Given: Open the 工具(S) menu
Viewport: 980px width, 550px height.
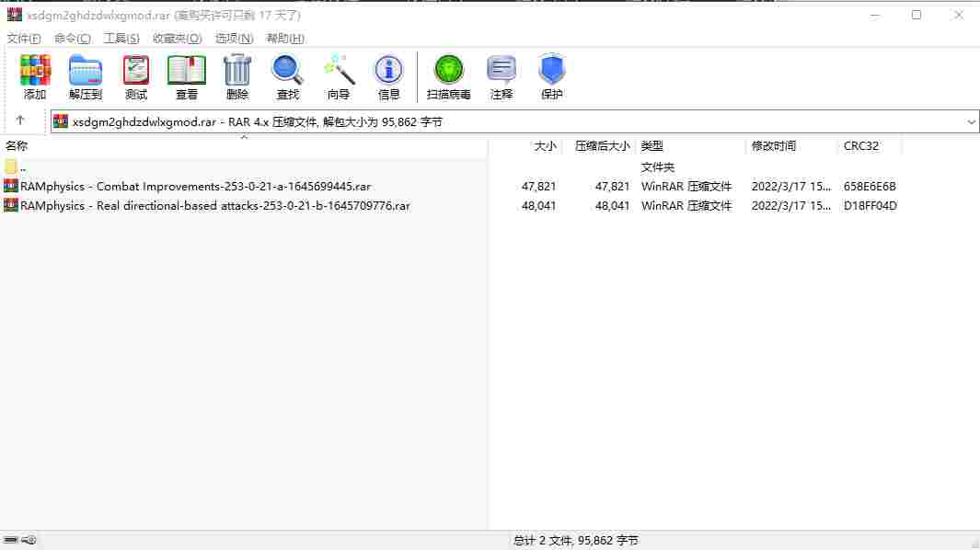Looking at the screenshot, I should [x=121, y=38].
